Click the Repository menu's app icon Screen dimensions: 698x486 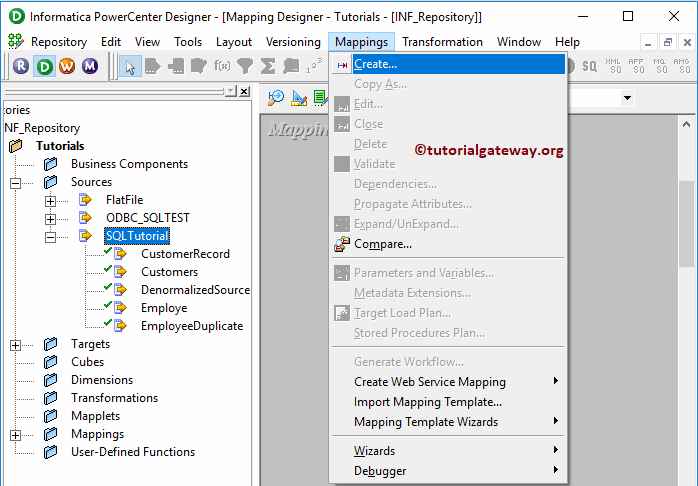pyautogui.click(x=16, y=41)
